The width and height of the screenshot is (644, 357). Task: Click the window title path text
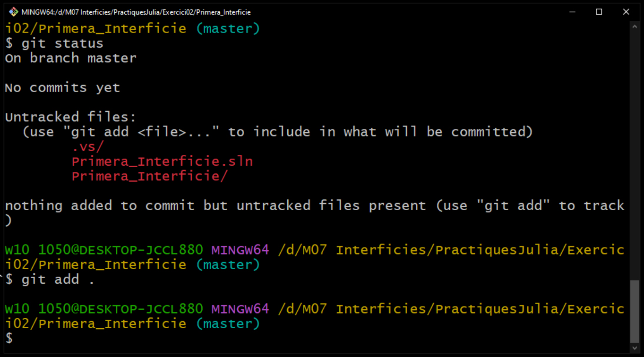136,12
